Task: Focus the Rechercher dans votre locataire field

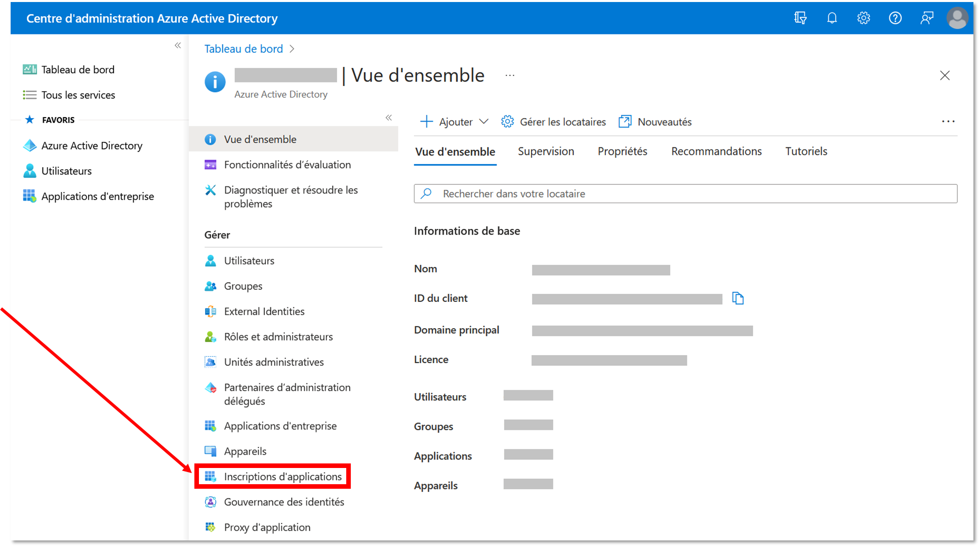Action: (685, 193)
